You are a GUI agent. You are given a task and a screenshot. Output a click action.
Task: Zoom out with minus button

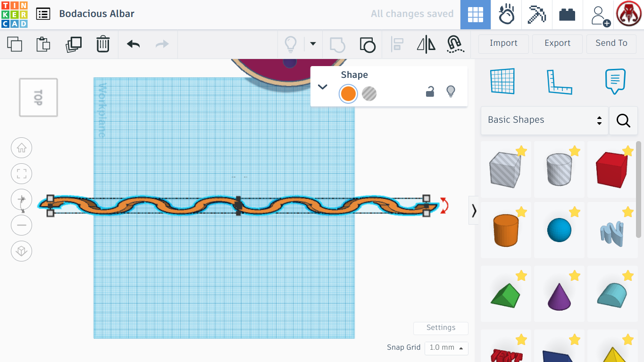(22, 225)
